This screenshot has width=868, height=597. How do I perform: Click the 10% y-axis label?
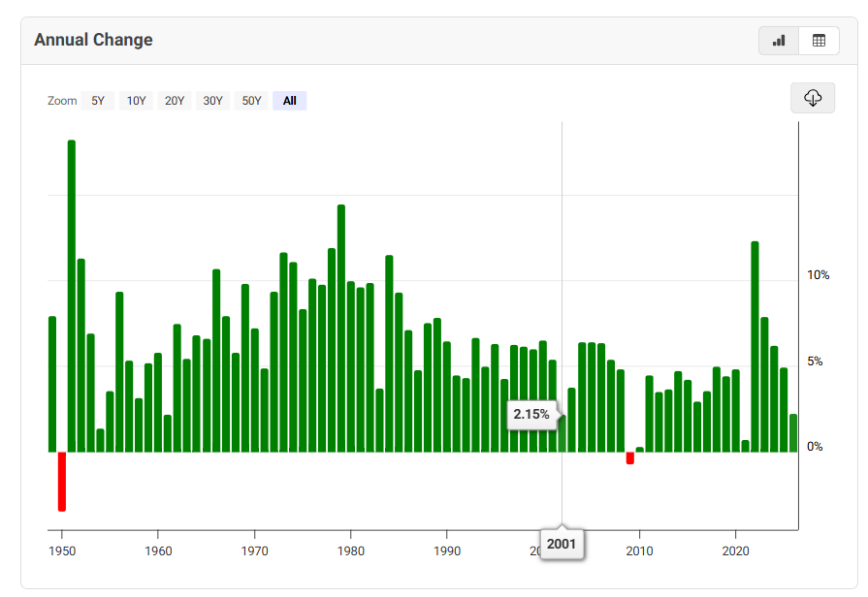pos(818,275)
